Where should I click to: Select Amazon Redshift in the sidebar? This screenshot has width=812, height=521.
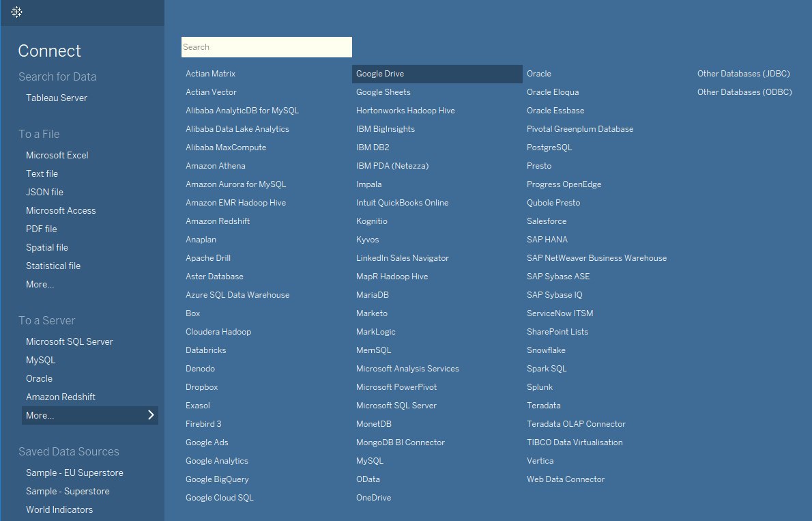click(x=61, y=397)
